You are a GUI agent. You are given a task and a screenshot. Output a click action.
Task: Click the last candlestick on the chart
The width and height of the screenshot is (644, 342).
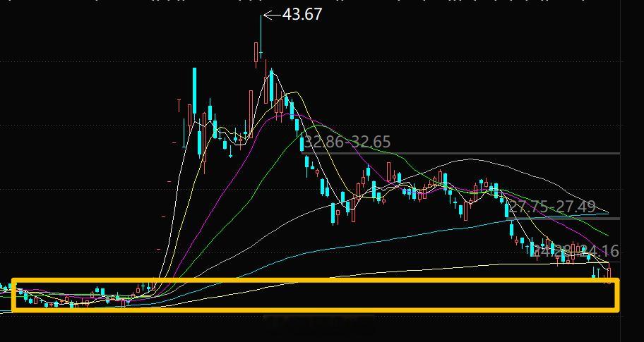[x=609, y=275]
